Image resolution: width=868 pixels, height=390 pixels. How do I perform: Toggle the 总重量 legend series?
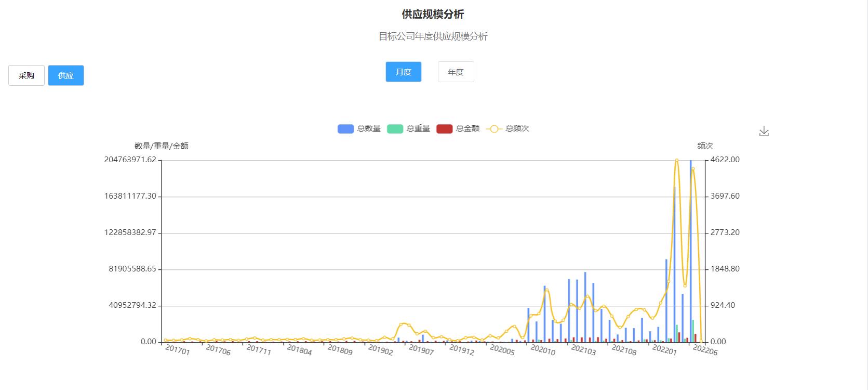[x=408, y=128]
